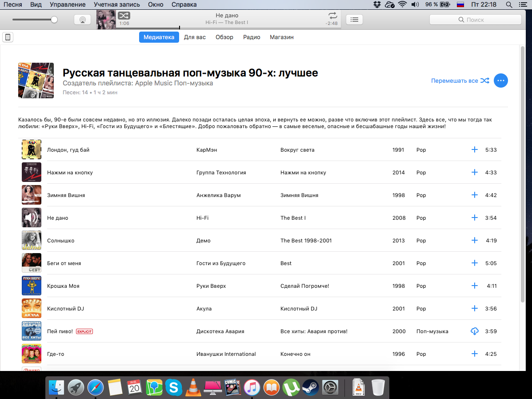Click the playlist cover artwork

tap(36, 81)
